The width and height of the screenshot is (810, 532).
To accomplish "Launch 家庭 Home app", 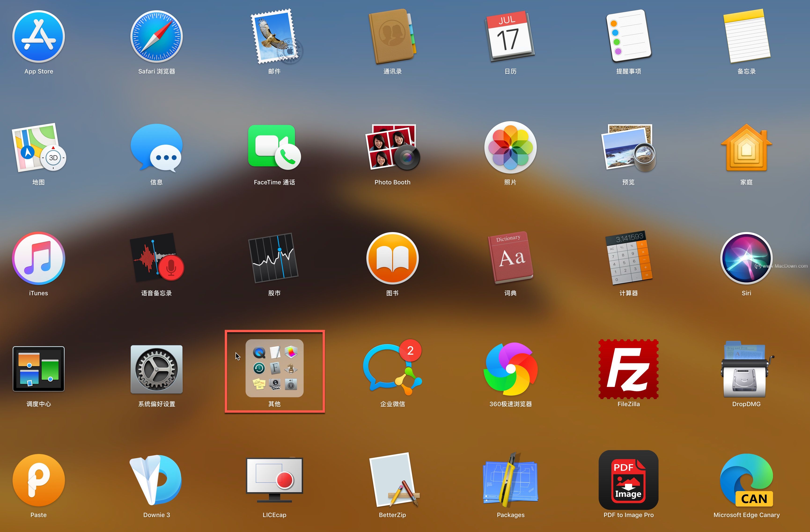I will (746, 147).
